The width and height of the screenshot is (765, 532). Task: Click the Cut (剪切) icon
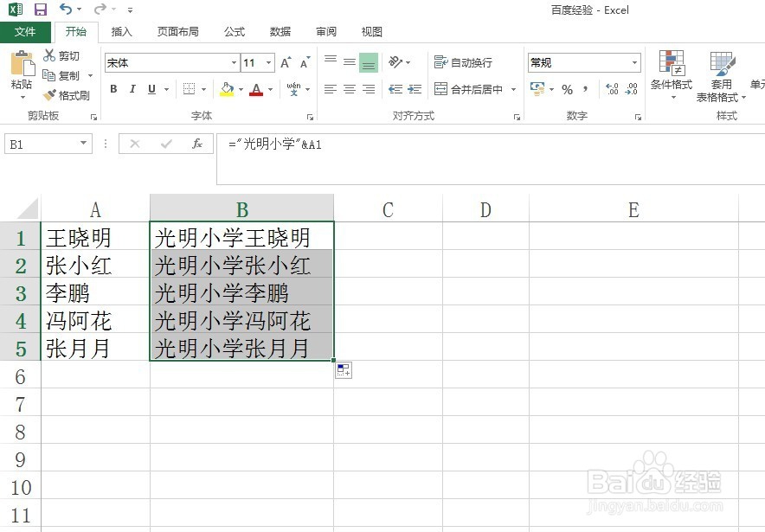point(50,55)
